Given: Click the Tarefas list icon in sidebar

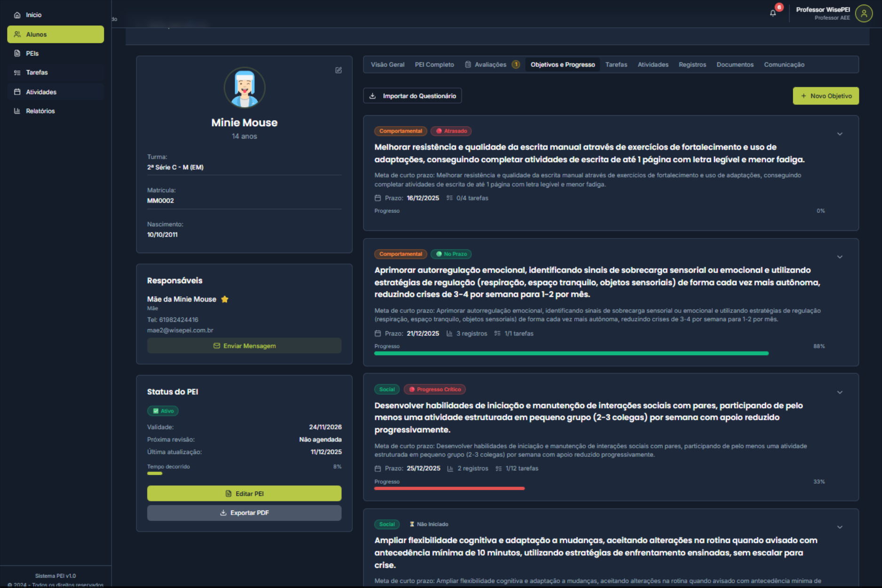Looking at the screenshot, I should pyautogui.click(x=17, y=72).
